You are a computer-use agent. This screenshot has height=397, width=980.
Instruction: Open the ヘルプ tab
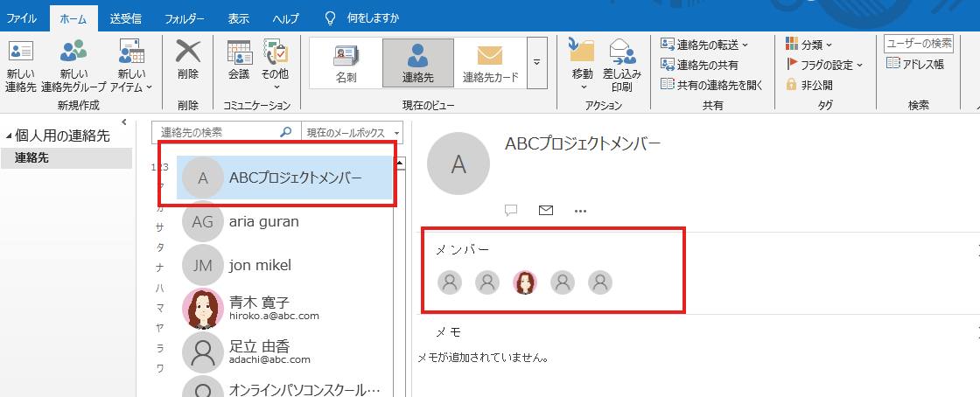(286, 18)
